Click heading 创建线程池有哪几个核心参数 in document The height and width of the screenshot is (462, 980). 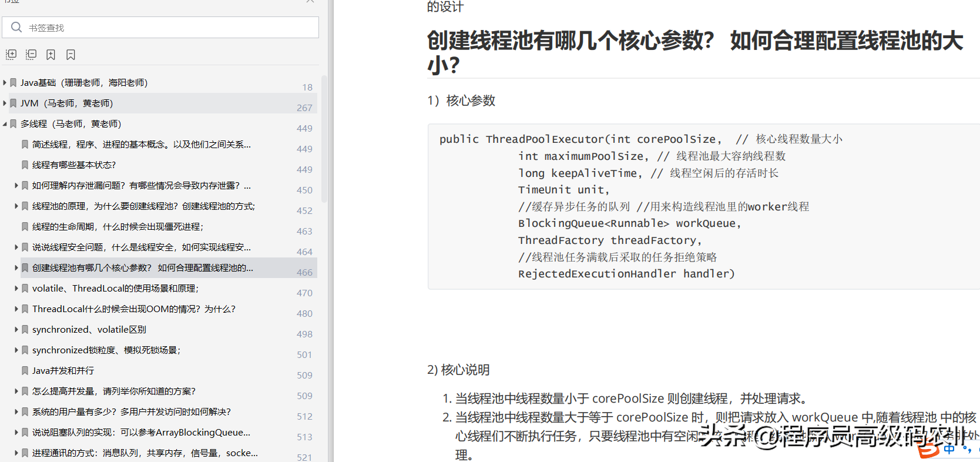[x=695, y=52]
